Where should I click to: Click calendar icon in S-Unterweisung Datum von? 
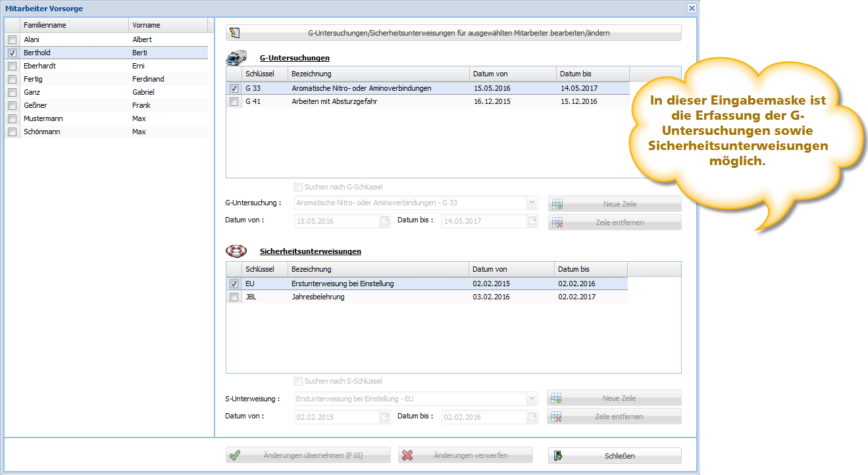click(x=384, y=417)
